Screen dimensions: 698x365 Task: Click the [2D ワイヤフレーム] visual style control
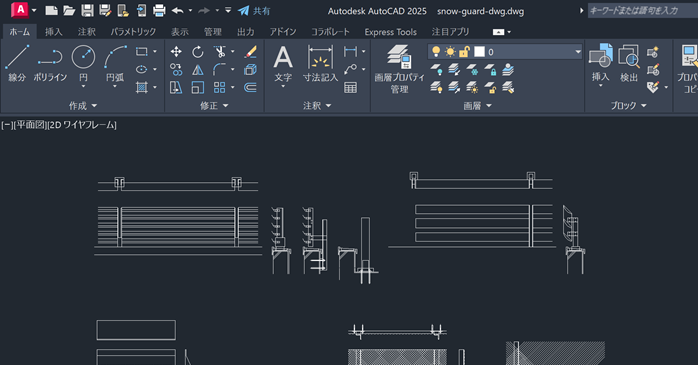coord(82,125)
